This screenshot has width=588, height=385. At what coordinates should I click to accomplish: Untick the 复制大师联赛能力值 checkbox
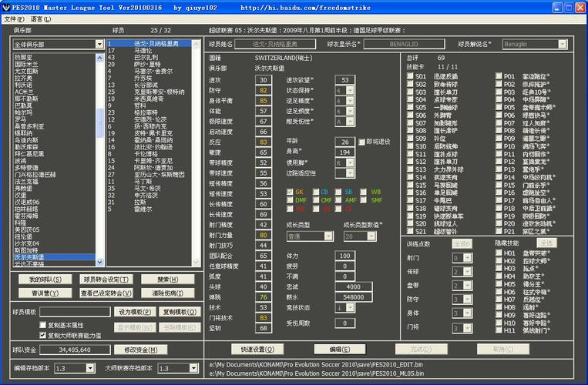[42, 335]
